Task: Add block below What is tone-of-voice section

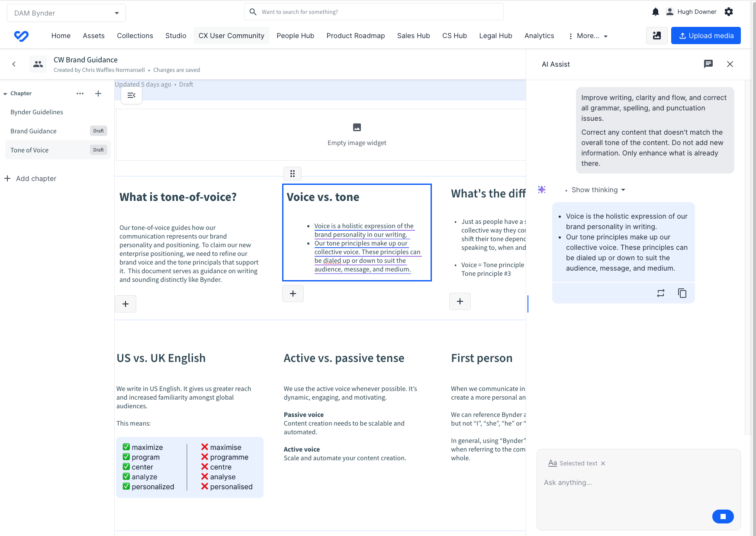Action: pos(125,304)
